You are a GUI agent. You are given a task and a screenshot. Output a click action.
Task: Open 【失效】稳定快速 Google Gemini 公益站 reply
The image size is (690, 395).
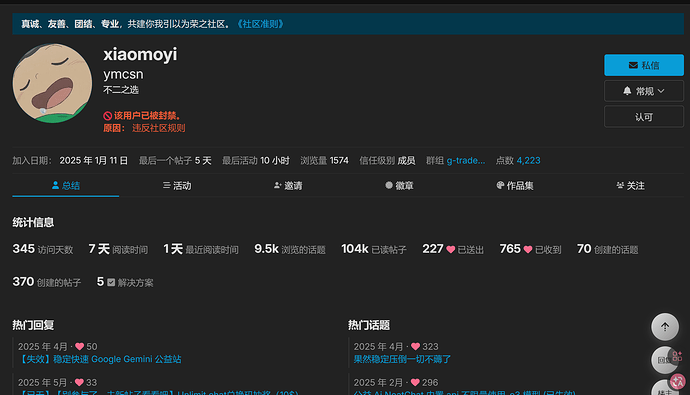(x=99, y=359)
